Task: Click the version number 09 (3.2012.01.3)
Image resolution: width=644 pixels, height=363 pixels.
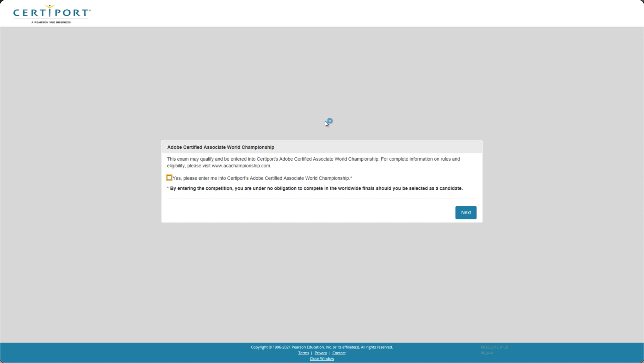Action: 494,347
